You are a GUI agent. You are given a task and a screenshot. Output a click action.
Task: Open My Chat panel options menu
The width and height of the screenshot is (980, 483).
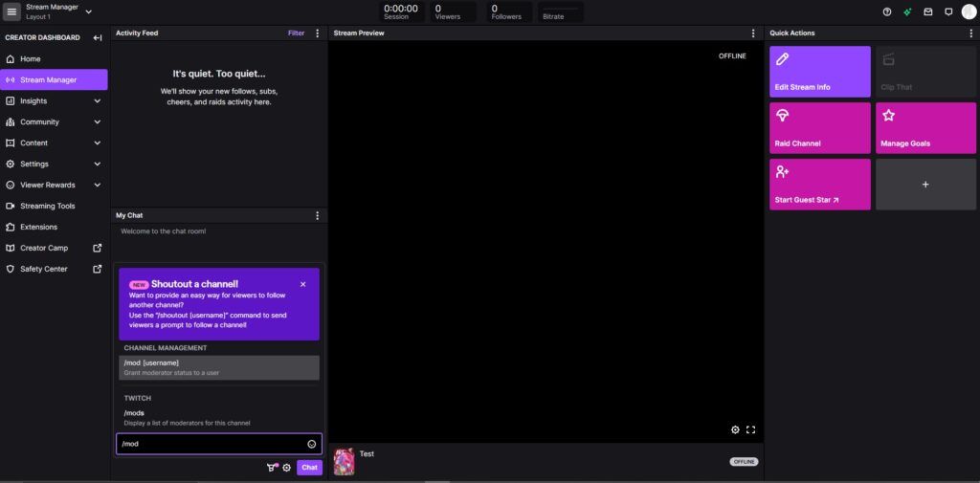coord(317,215)
